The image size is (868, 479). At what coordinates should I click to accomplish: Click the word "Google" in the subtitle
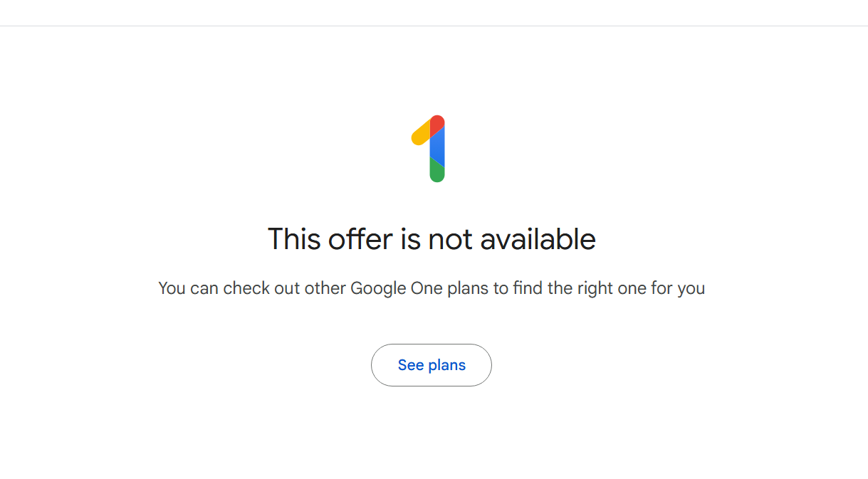click(x=377, y=288)
